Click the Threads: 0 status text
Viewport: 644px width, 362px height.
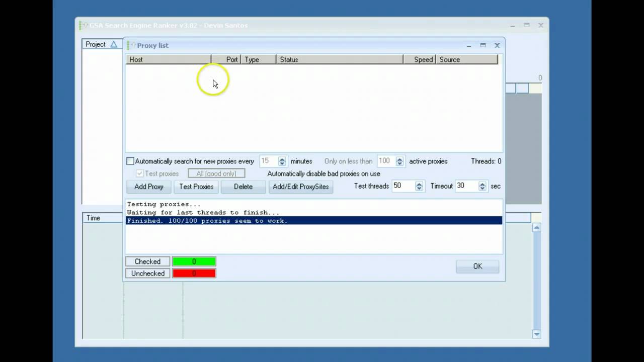point(486,161)
